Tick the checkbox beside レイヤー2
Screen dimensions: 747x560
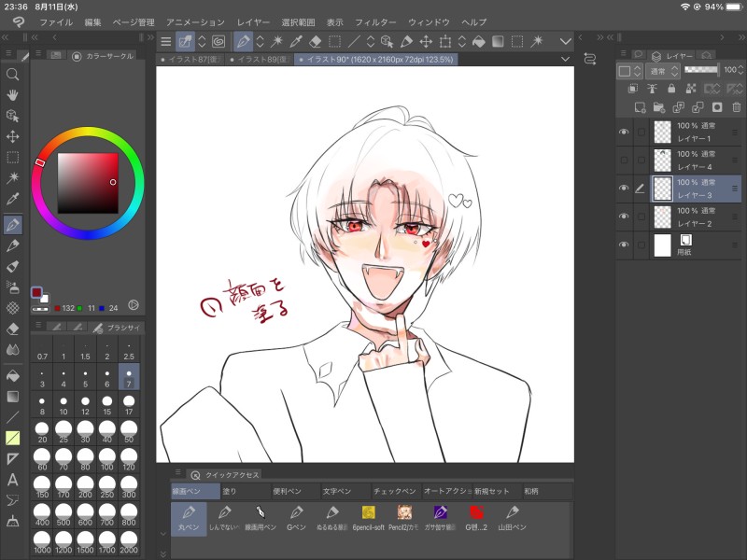coord(641,217)
